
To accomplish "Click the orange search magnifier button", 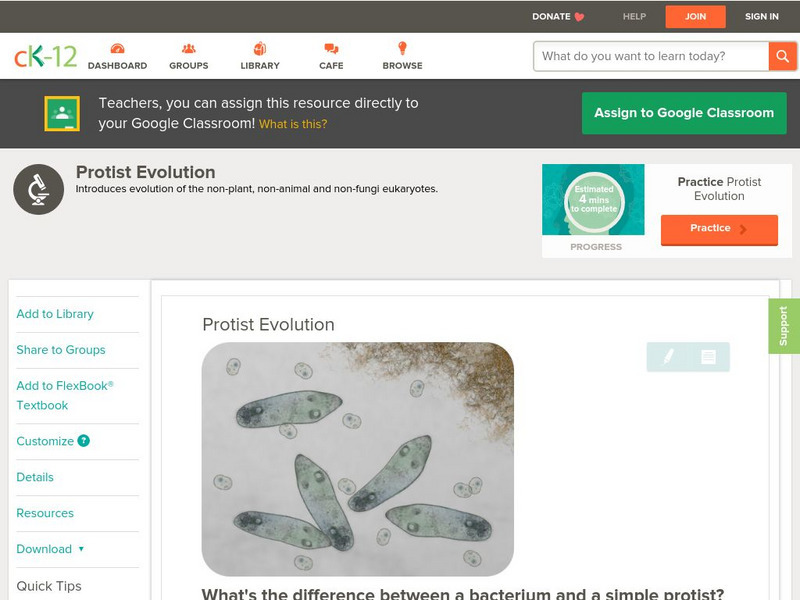I will pos(782,56).
